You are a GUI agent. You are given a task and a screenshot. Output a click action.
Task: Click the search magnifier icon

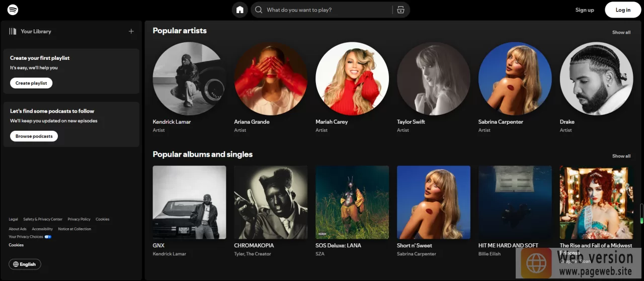pos(259,10)
